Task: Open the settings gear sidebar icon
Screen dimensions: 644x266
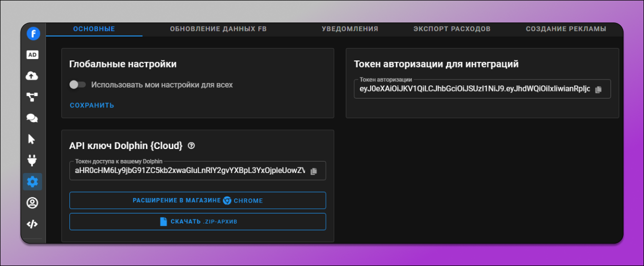Action: point(32,181)
